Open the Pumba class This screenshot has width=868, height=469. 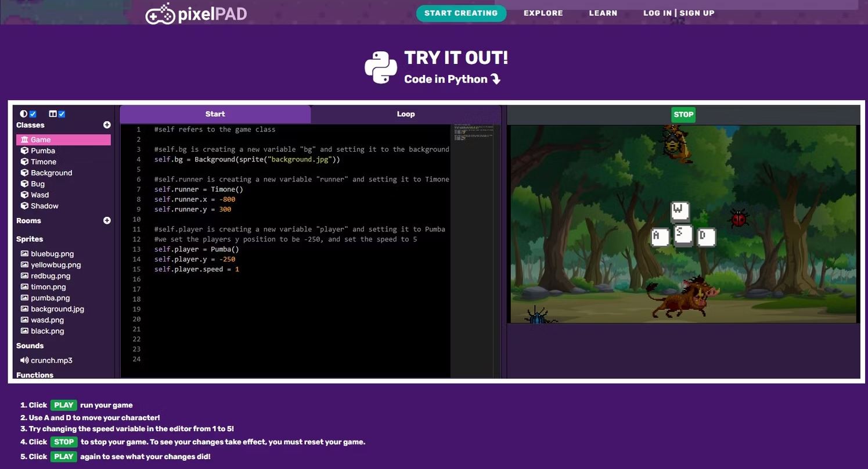pos(43,151)
